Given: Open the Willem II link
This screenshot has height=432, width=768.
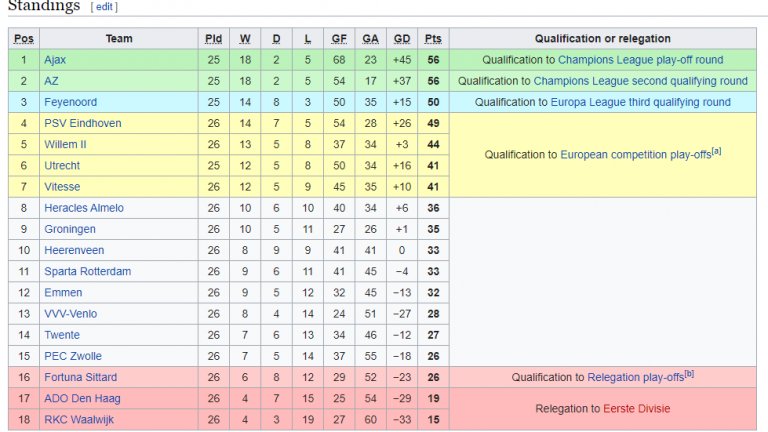Looking at the screenshot, I should click(x=65, y=144).
